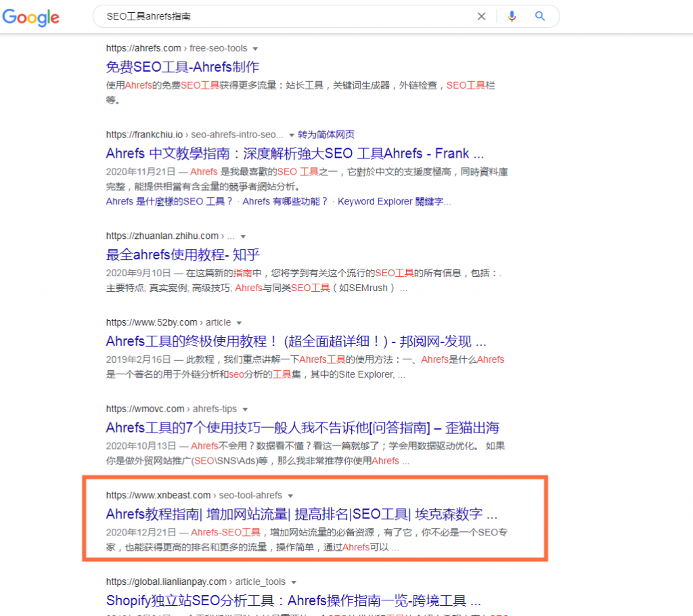Start voice search with microphone icon
The height and width of the screenshot is (616, 693).
click(x=512, y=16)
